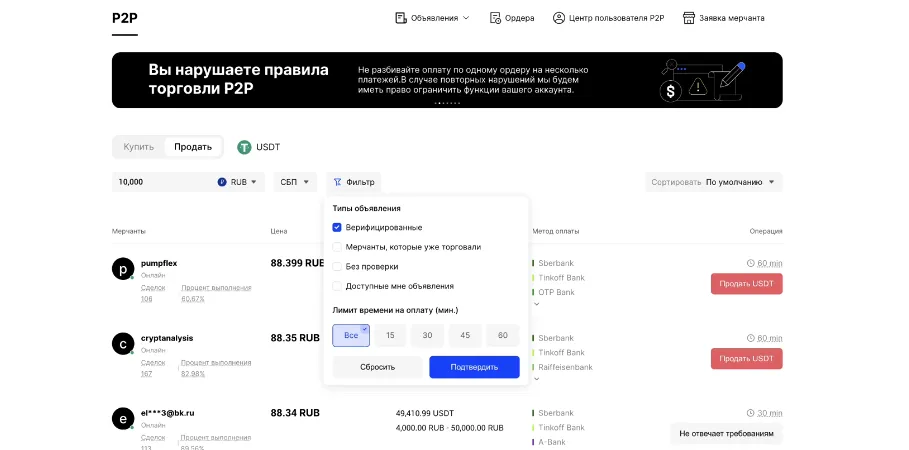The image size is (909, 450).
Task: Click the ruble currency icon
Action: tap(222, 182)
